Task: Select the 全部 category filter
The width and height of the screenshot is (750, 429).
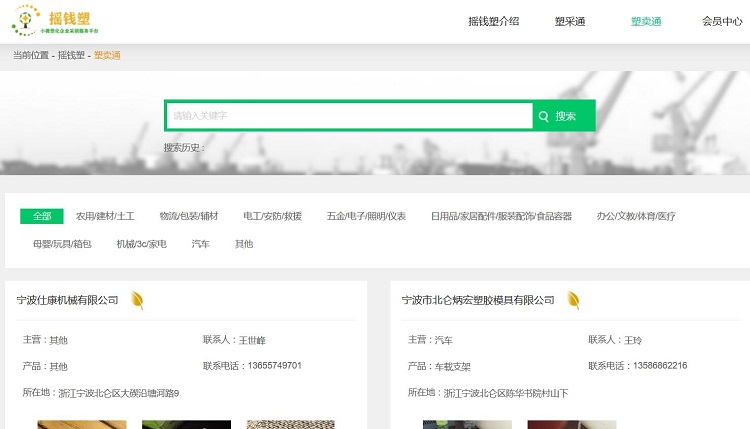Action: point(41,216)
